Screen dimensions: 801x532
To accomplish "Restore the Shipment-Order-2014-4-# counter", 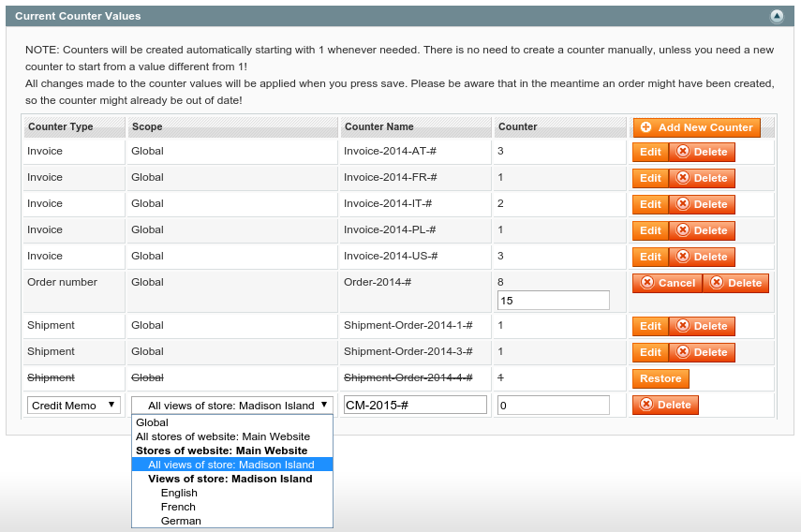I will coord(660,378).
